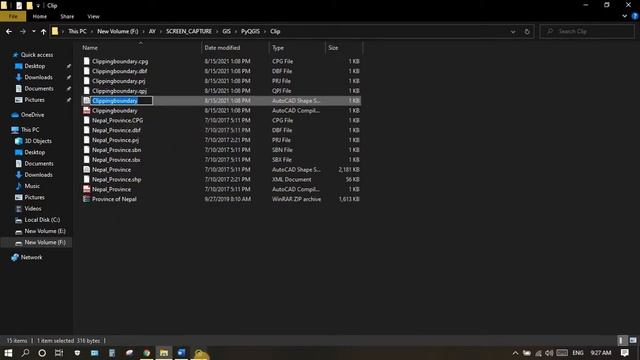This screenshot has width=640, height=360.
Task: Open the Windows Start menu
Action: 8,353
